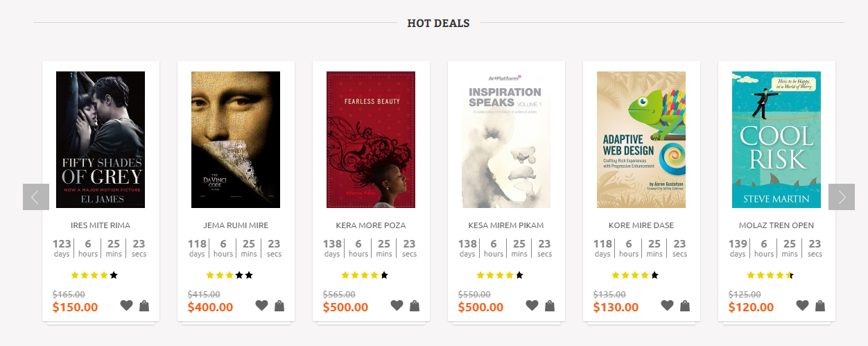
Task: Open the Ires Mite Rima product link
Action: (x=101, y=225)
